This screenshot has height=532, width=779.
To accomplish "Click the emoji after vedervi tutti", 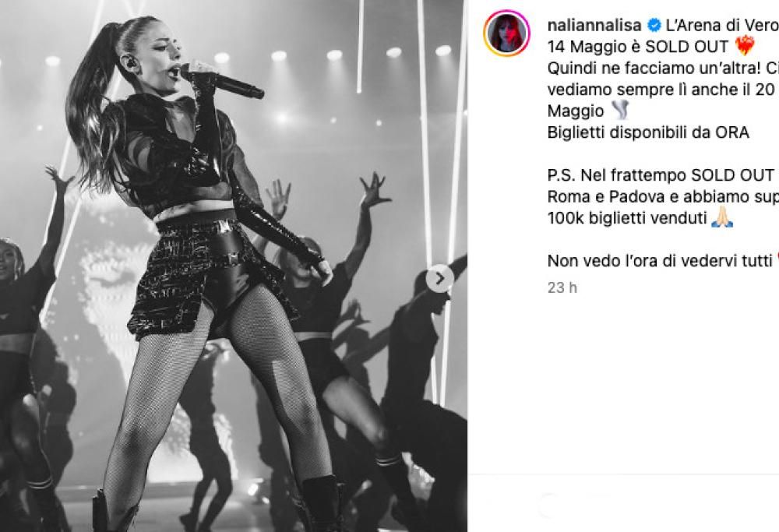I will pos(777,257).
